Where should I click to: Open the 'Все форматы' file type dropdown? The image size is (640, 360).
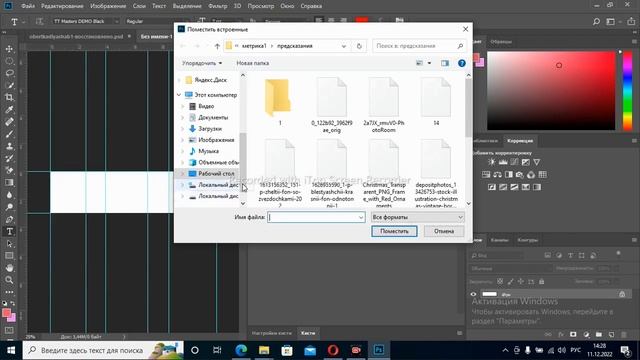(x=418, y=217)
